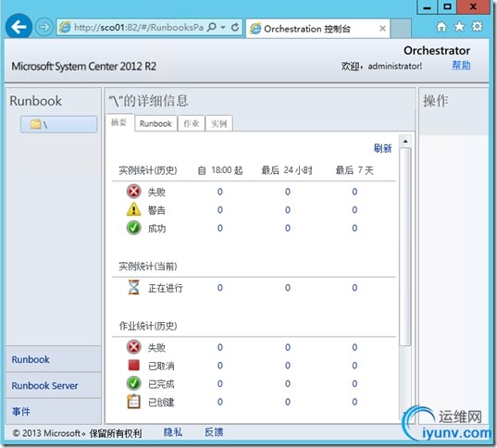Click the 实例统计(历史) section heading
Image resolution: width=497 pixels, height=448 pixels.
click(148, 170)
